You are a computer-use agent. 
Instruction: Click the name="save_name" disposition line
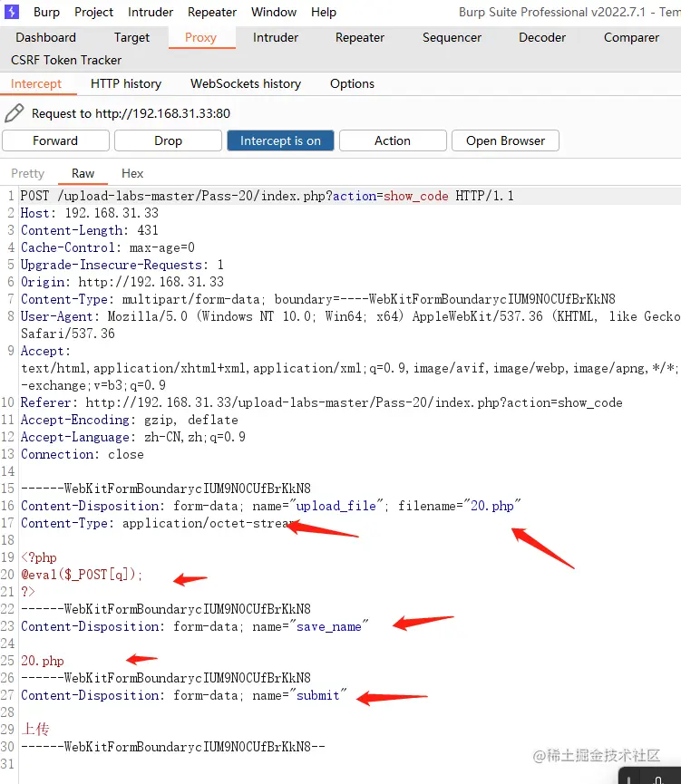click(195, 626)
